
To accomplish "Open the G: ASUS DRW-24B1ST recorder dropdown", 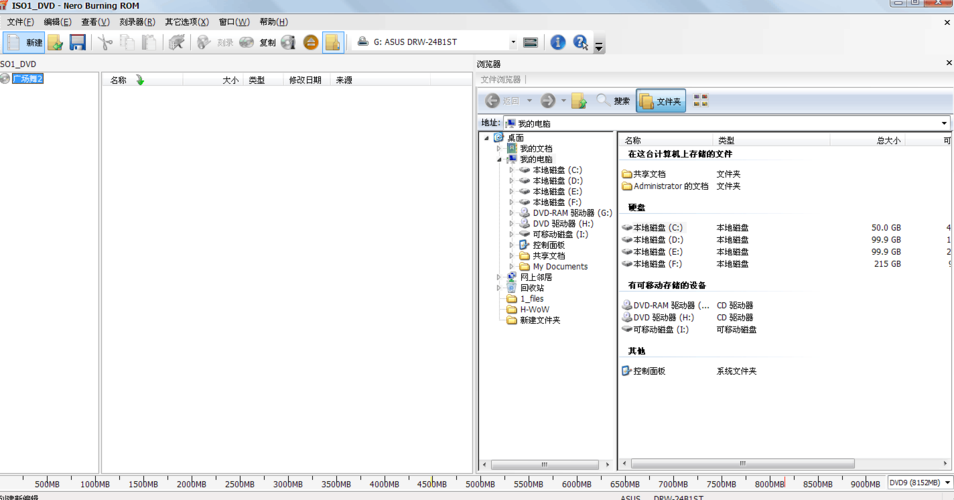I will (513, 42).
